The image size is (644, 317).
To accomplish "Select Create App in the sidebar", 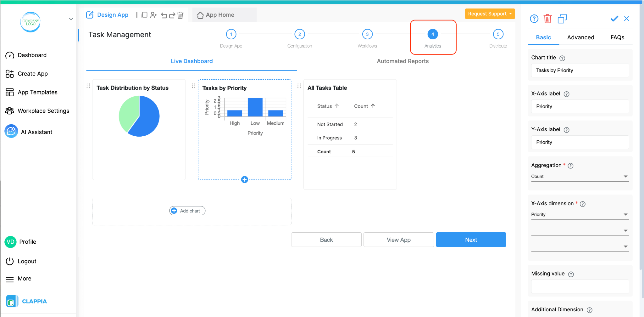I will click(x=32, y=73).
